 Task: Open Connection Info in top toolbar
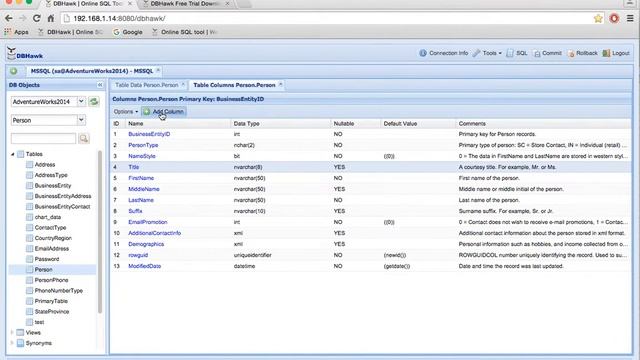(x=444, y=53)
